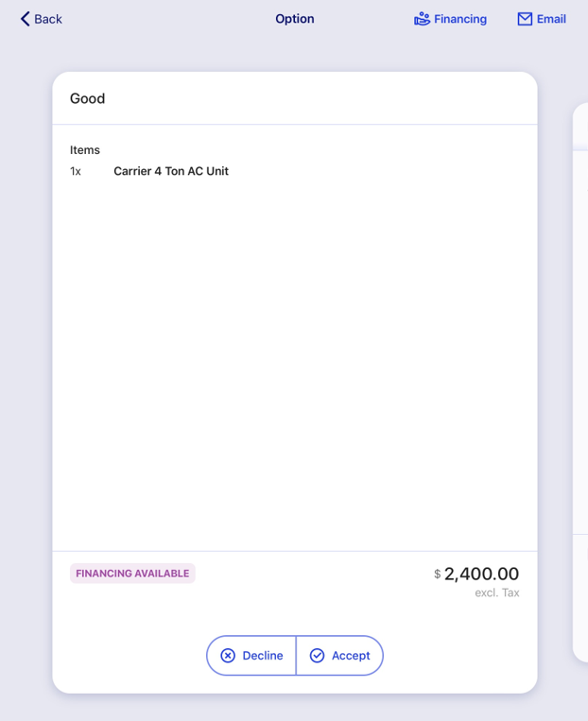Show the next option card peeking at right
Viewport: 588px width, 721px height.
[x=580, y=383]
